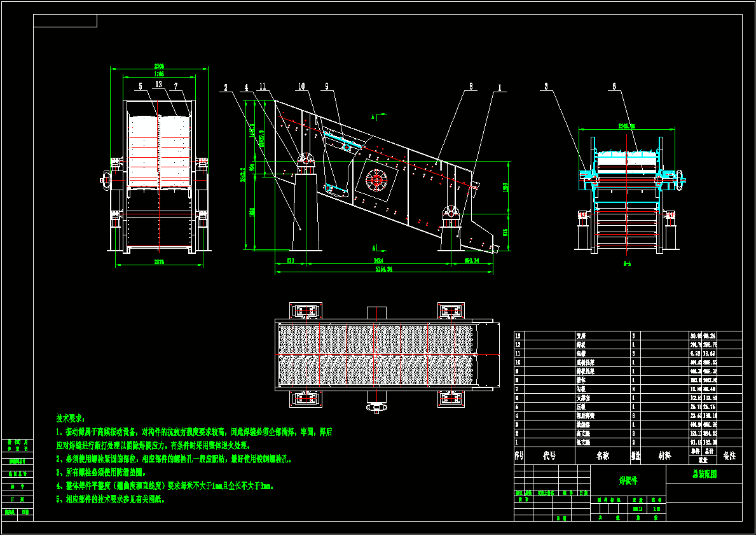The height and width of the screenshot is (535, 756).
Task: Click the 2542.2 vertical dimension label
Action: [244, 175]
